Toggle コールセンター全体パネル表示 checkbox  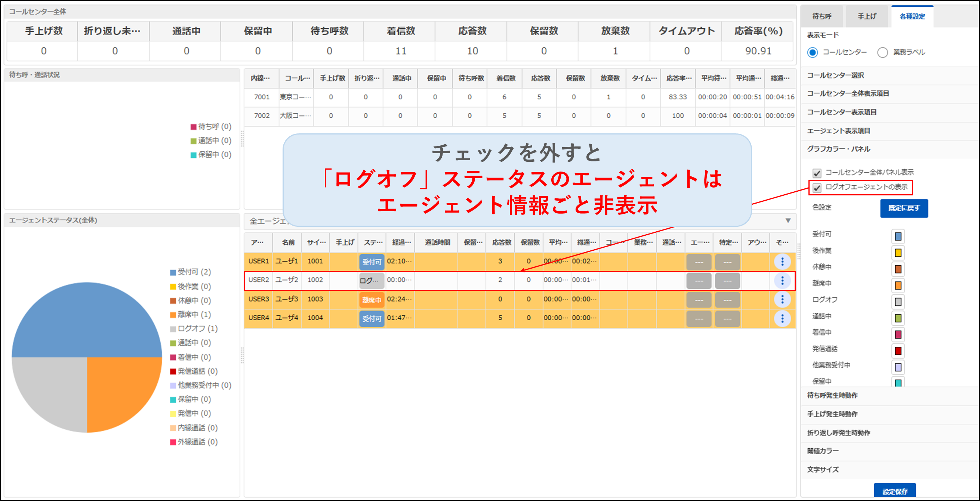pyautogui.click(x=816, y=173)
